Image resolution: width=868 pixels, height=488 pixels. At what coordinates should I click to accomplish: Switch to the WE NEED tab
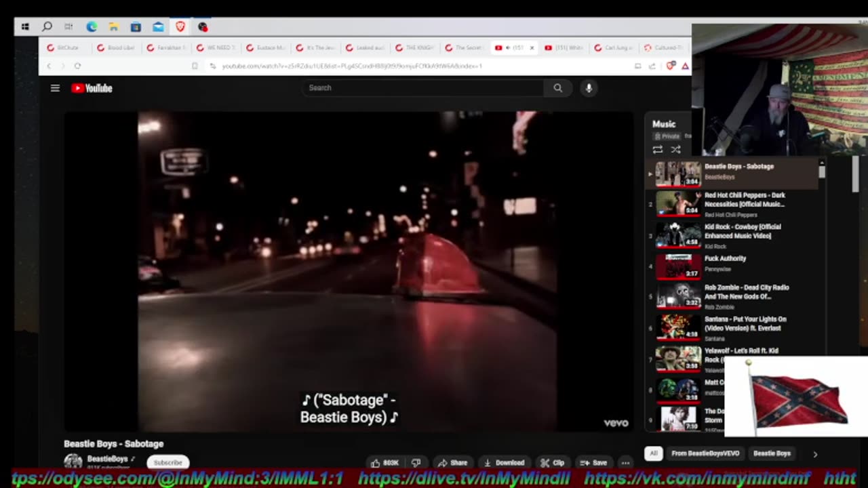[x=215, y=48]
